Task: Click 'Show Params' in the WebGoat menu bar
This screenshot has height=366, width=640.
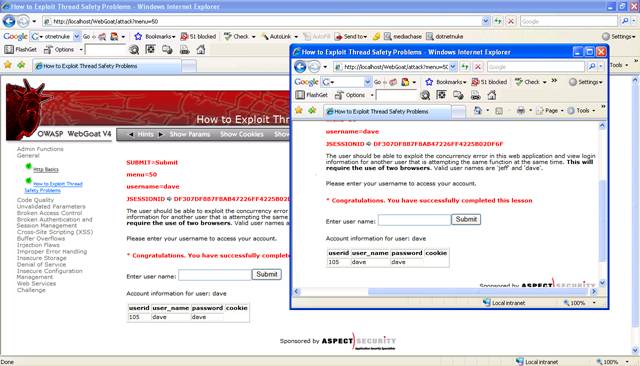Action: click(x=190, y=134)
